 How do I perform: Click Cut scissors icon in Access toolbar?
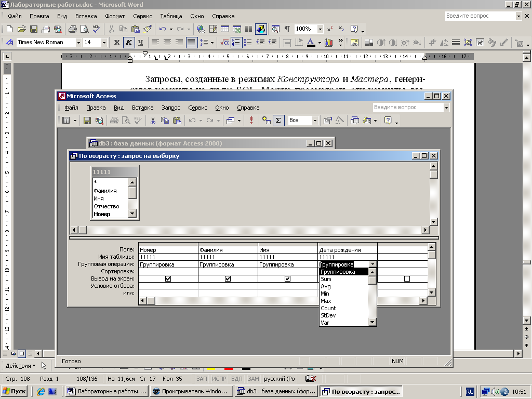(153, 121)
